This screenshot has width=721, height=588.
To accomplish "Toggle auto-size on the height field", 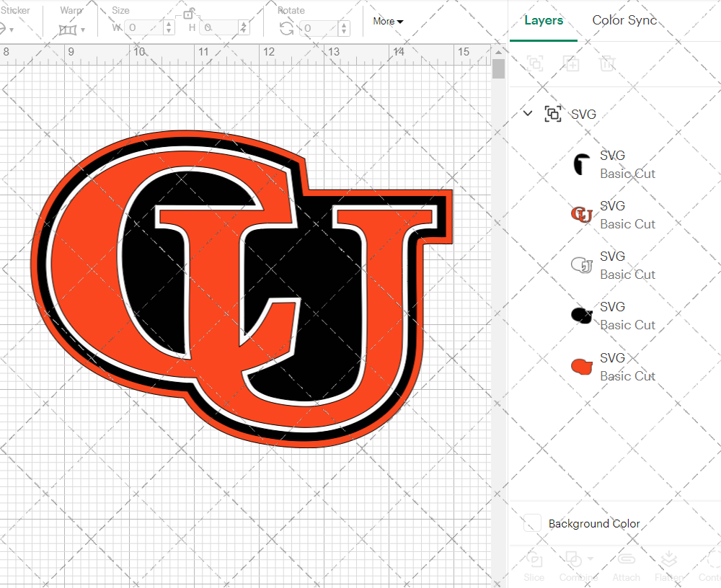I will [x=243, y=28].
